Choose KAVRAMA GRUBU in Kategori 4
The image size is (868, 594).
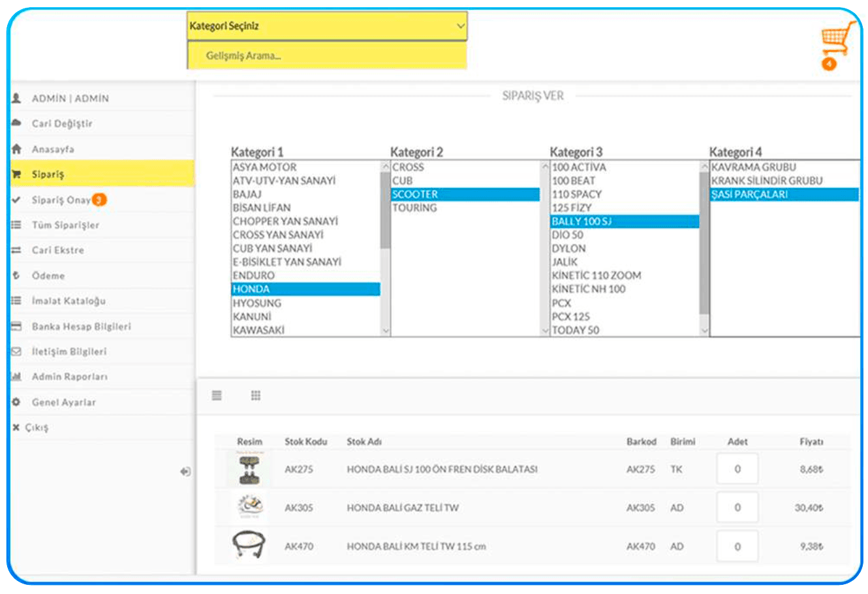click(x=784, y=167)
